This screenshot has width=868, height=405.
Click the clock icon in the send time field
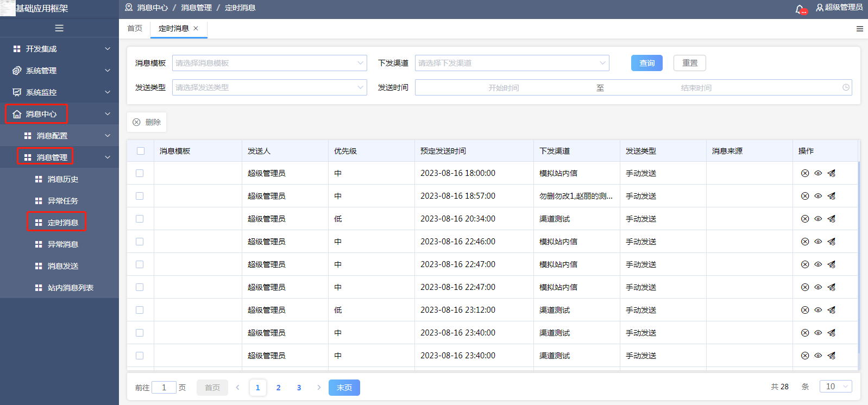click(x=846, y=87)
